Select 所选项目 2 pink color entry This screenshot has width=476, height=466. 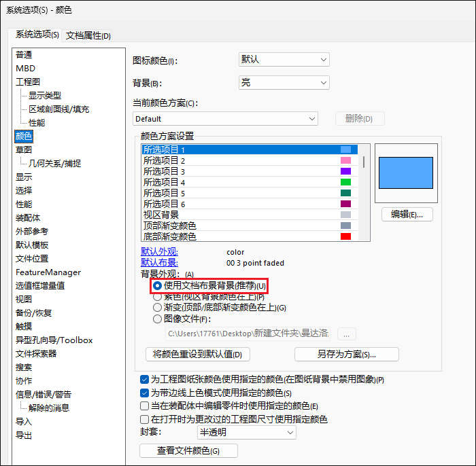(250, 160)
